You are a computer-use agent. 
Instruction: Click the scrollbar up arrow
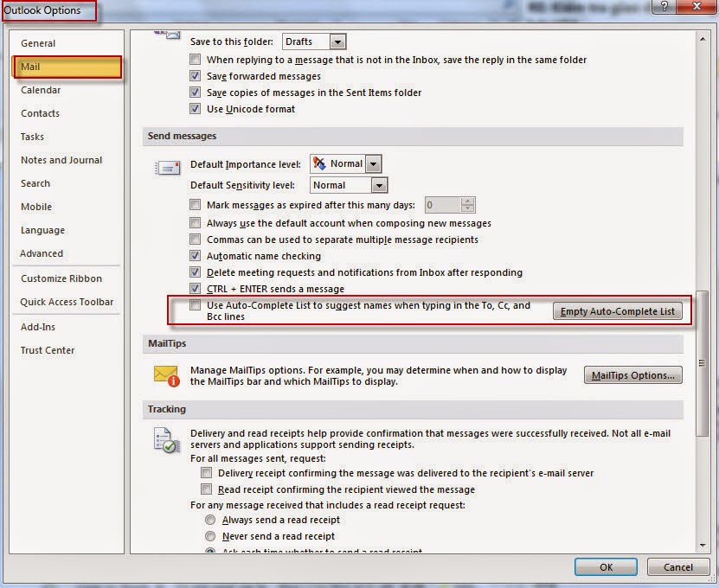point(703,40)
